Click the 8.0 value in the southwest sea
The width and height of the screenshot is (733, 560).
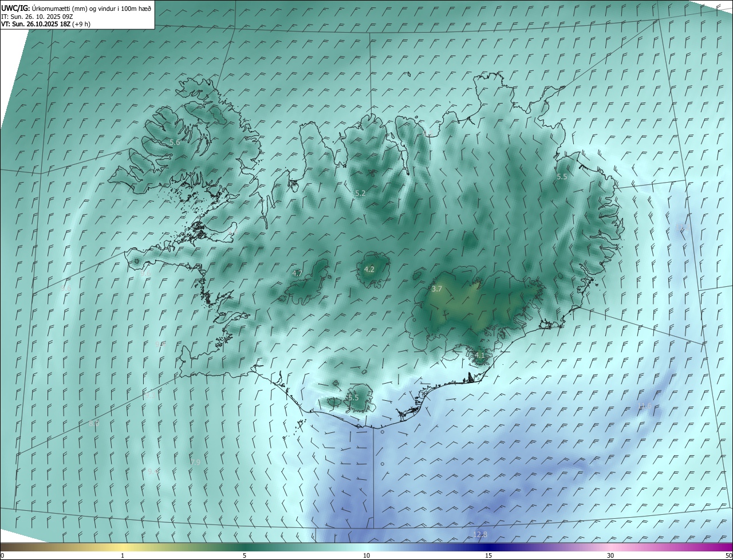click(x=94, y=424)
